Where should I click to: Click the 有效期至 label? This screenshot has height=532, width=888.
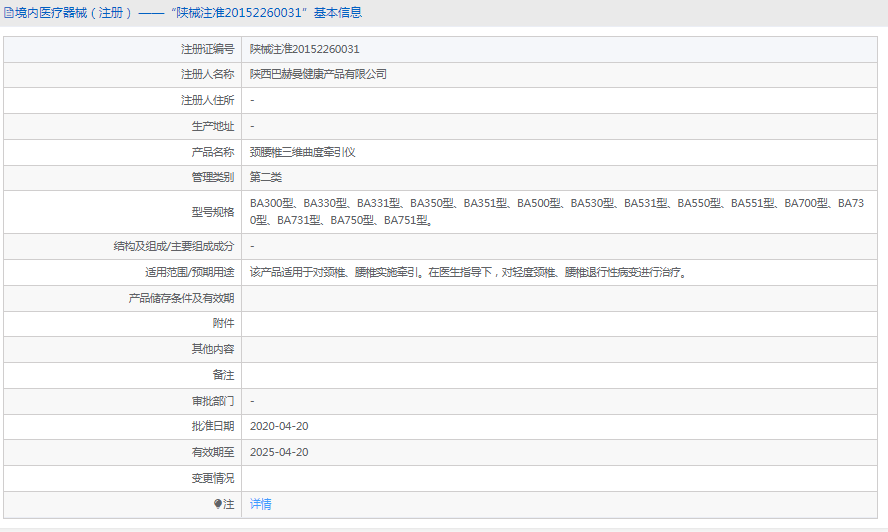tap(212, 452)
